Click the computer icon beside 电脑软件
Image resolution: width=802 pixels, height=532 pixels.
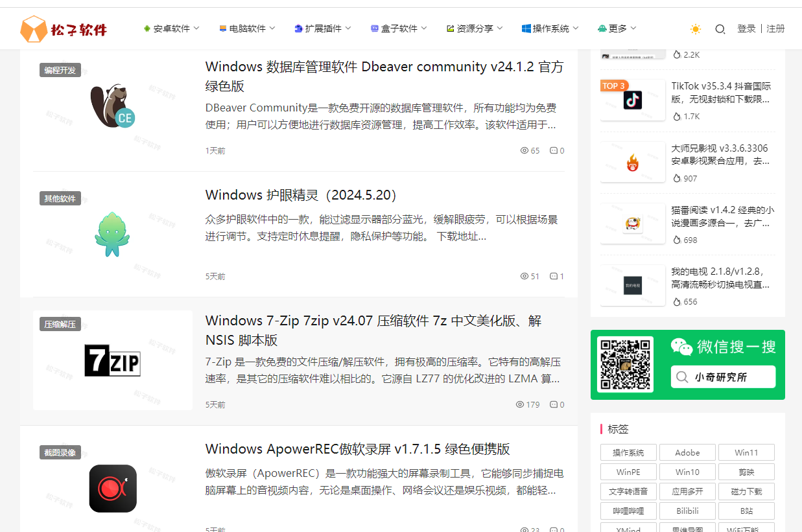(x=223, y=29)
